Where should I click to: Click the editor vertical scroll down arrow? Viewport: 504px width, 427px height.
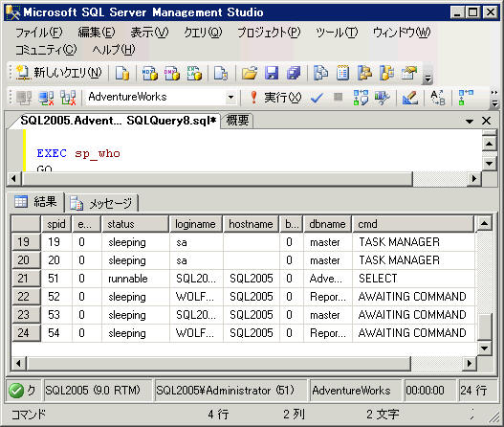490,163
